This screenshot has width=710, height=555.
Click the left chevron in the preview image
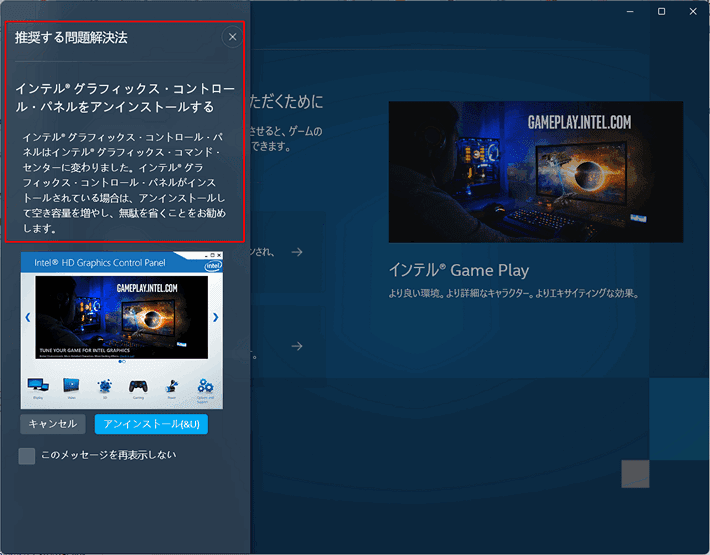(x=28, y=317)
